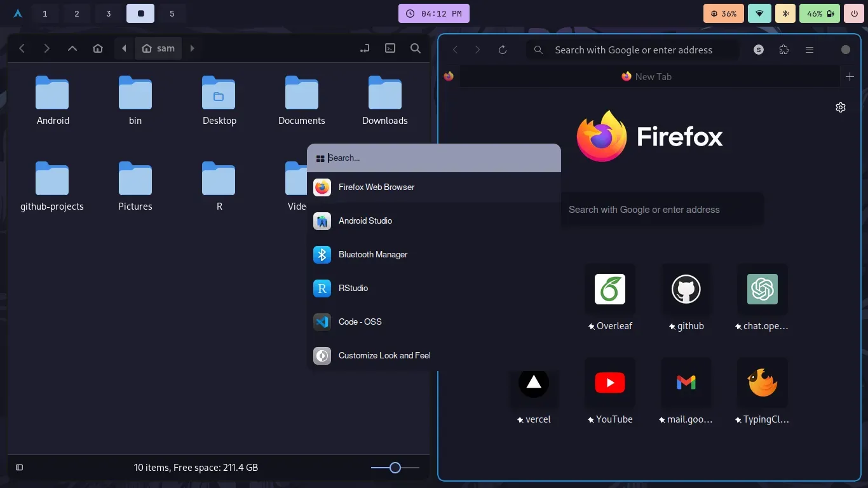Open Firefox new tab settings gear
Image resolution: width=868 pixels, height=488 pixels.
point(841,107)
